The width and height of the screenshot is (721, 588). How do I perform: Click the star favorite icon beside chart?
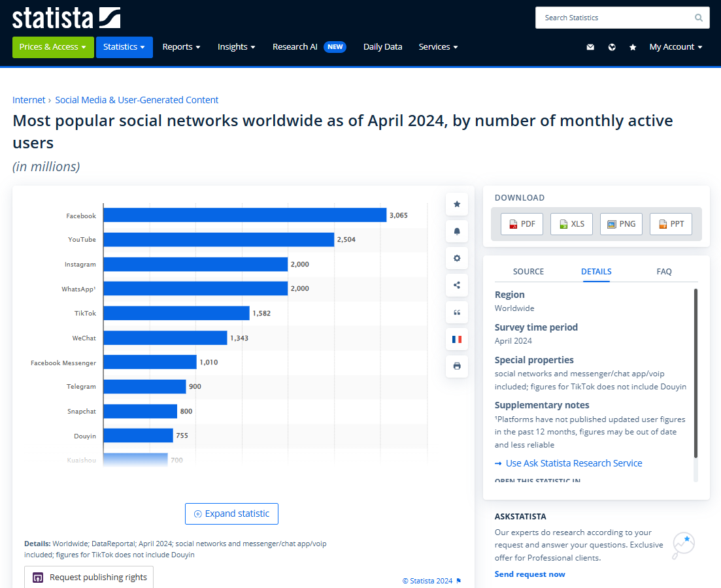click(456, 204)
